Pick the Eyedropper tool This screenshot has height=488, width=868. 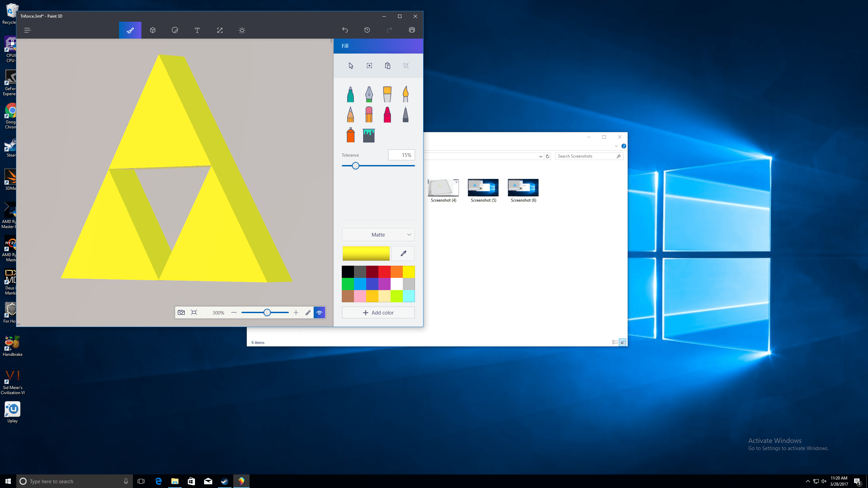pos(403,253)
